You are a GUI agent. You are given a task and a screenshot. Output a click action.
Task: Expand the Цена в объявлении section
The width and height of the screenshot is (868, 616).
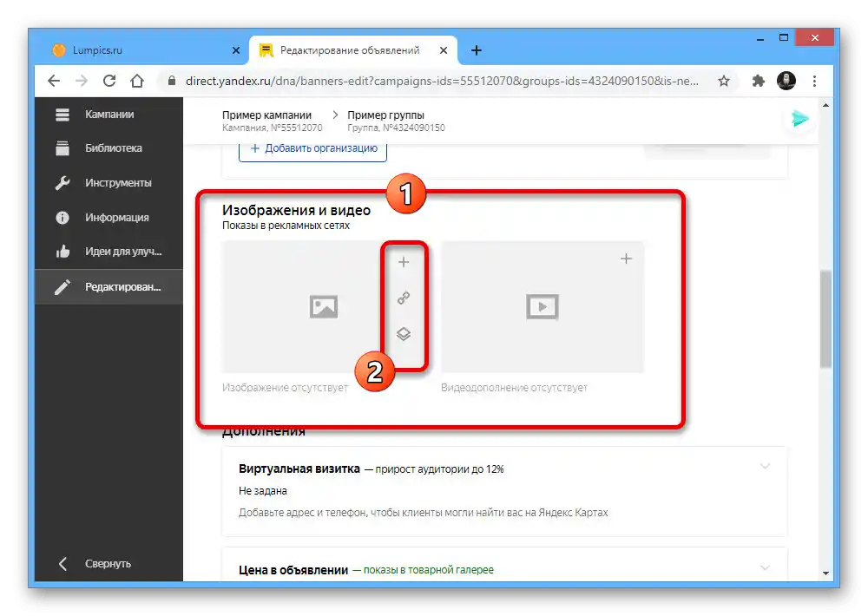(765, 567)
